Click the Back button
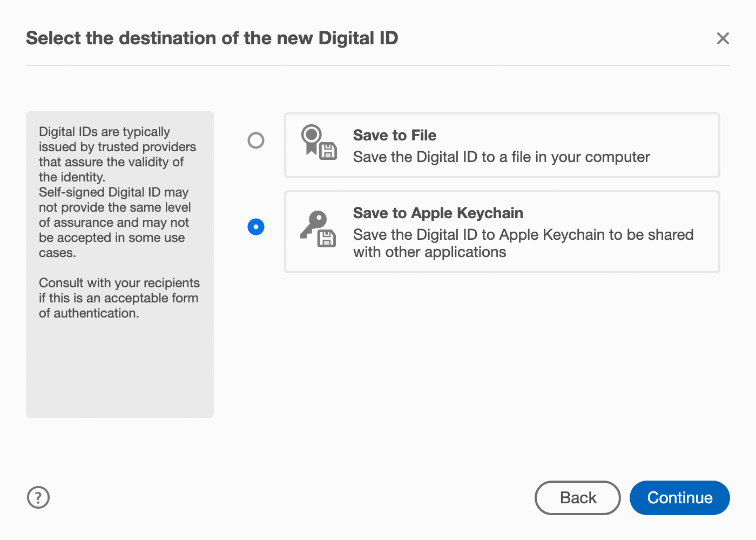 (x=578, y=498)
